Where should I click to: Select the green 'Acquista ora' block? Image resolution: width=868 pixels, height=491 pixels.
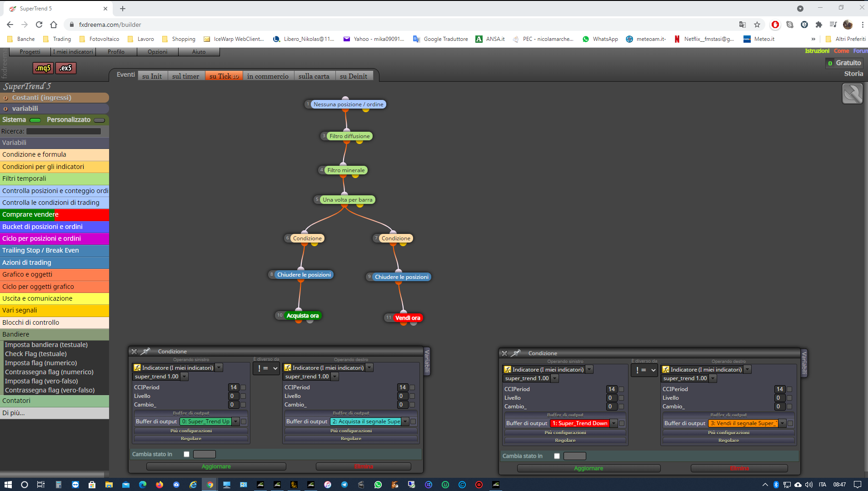303,316
